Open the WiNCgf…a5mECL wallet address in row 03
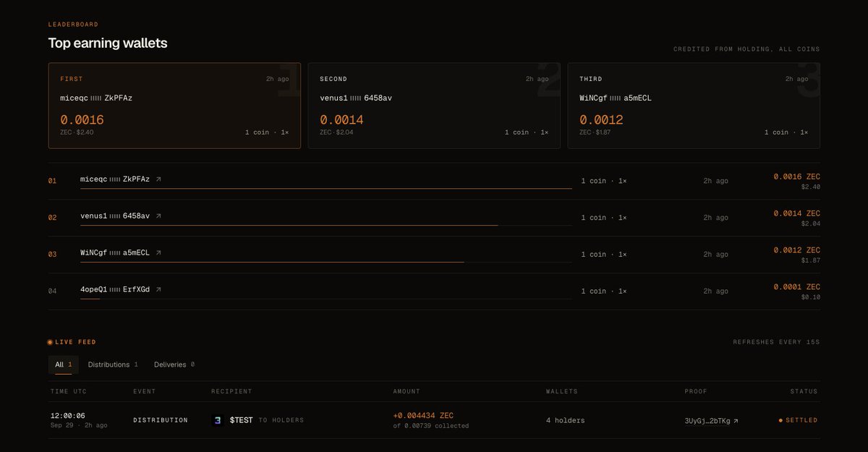The image size is (868, 452). click(x=115, y=252)
